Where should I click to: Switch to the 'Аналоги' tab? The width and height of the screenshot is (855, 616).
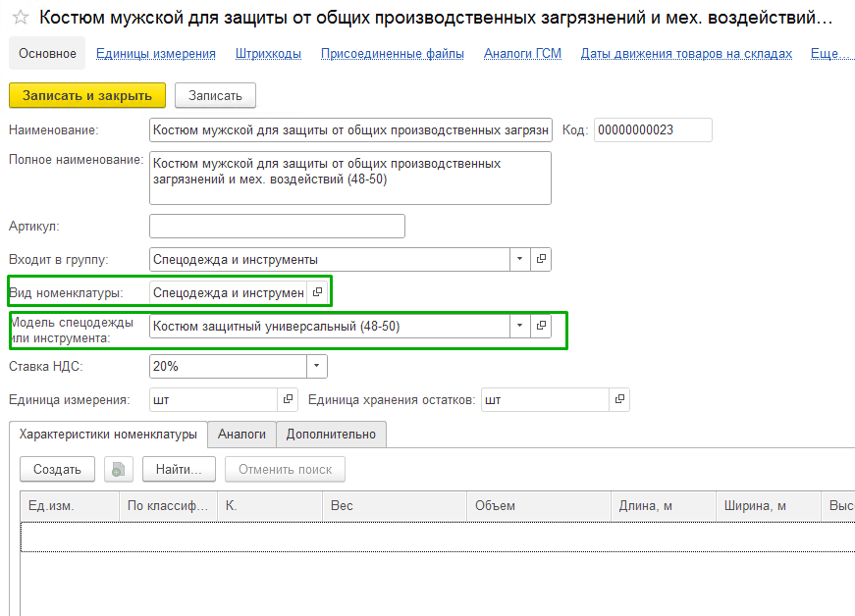241,434
